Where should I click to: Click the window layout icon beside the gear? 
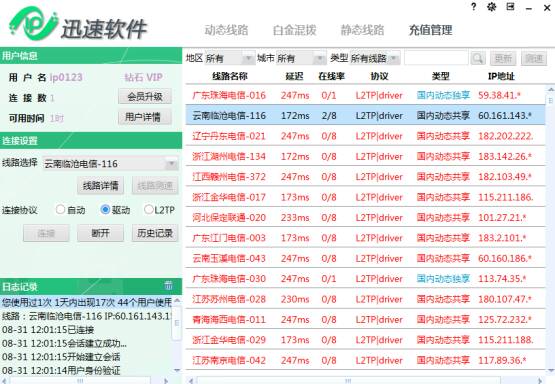pyautogui.click(x=510, y=7)
